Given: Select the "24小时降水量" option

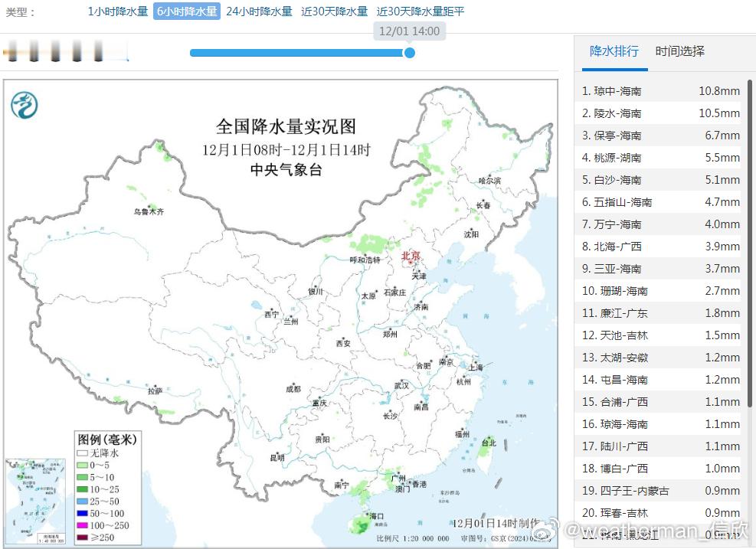Looking at the screenshot, I should [x=260, y=11].
